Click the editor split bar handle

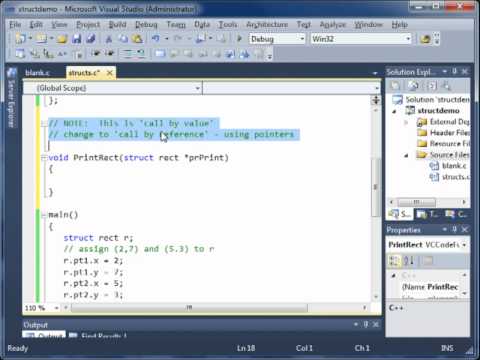click(376, 99)
